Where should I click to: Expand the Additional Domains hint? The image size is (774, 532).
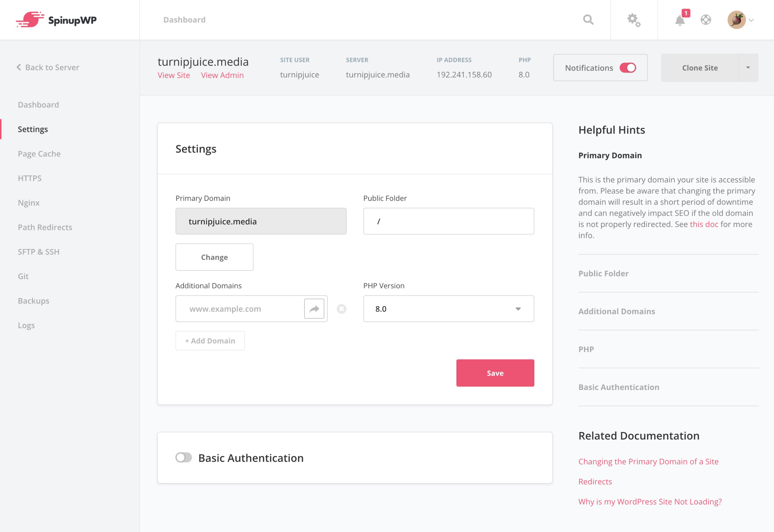point(616,311)
